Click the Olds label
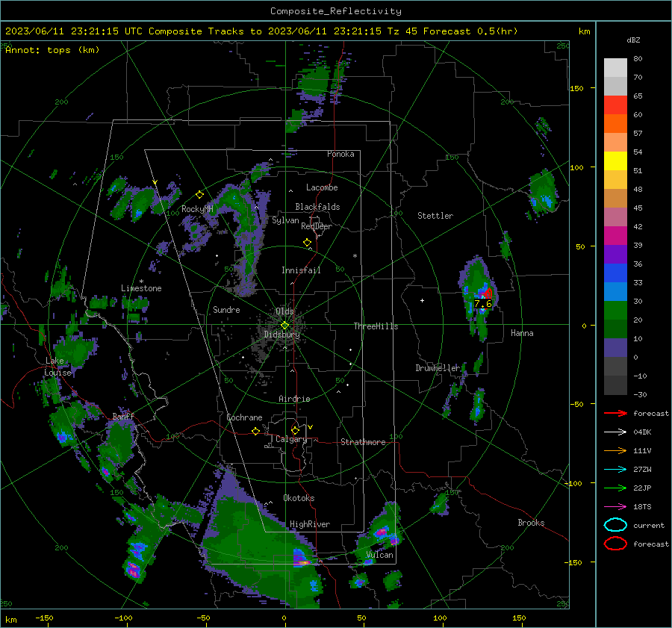This screenshot has width=672, height=628. click(284, 311)
